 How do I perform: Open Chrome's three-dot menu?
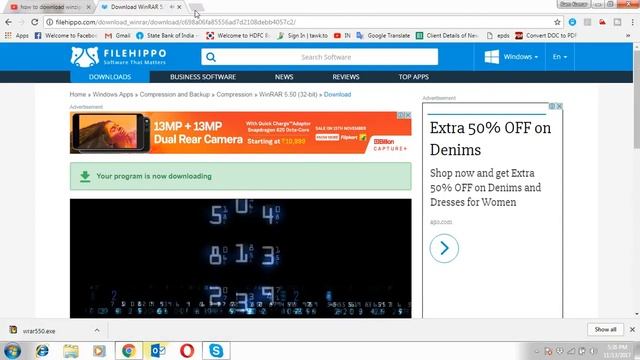[x=632, y=22]
